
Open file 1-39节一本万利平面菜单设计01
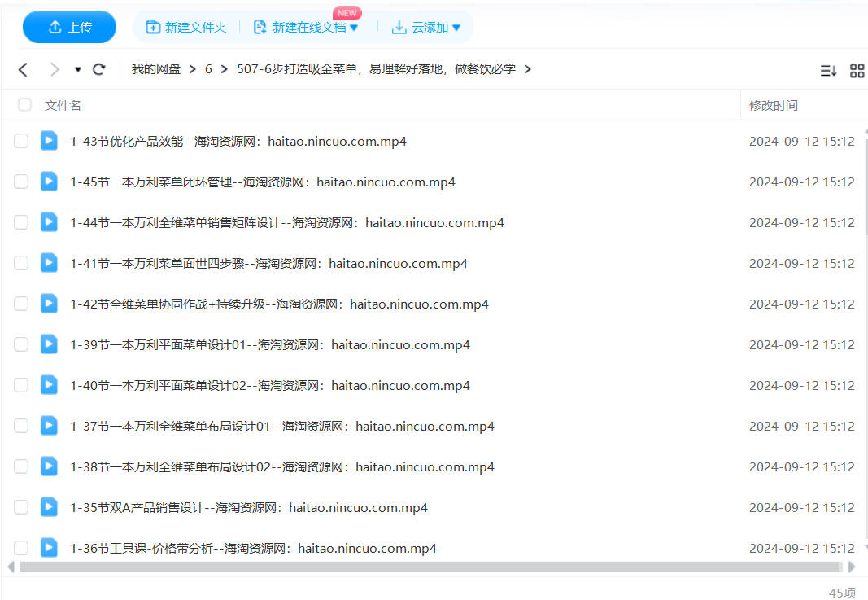pyautogui.click(x=269, y=345)
